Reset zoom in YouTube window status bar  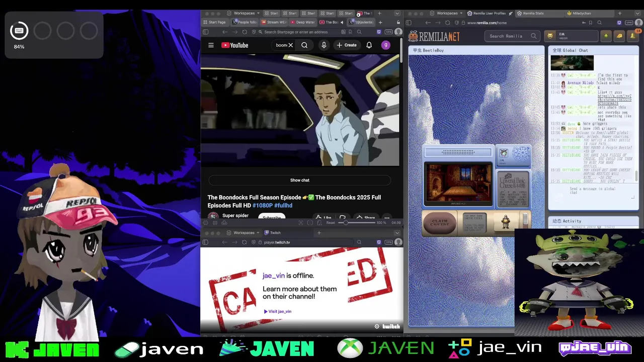pos(331,223)
